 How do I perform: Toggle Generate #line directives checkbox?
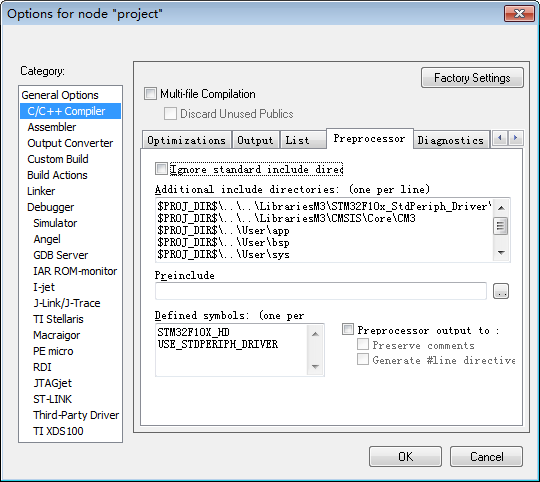(363, 359)
